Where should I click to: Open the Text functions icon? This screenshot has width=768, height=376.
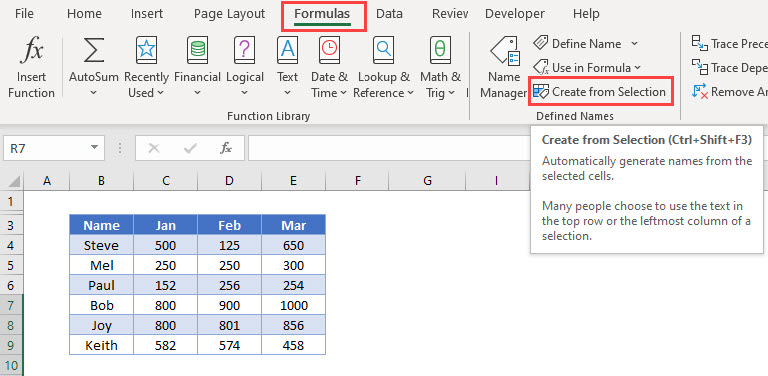coord(288,50)
